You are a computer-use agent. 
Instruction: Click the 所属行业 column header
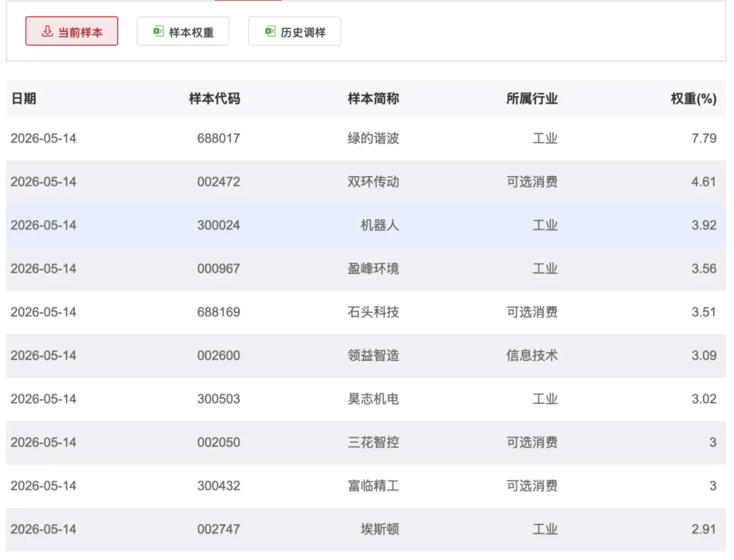pos(531,99)
